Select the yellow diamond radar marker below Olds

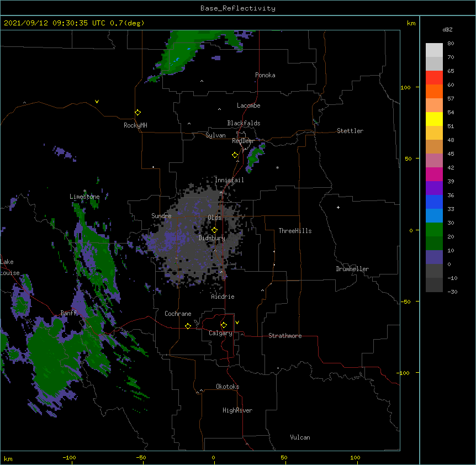pos(214,230)
